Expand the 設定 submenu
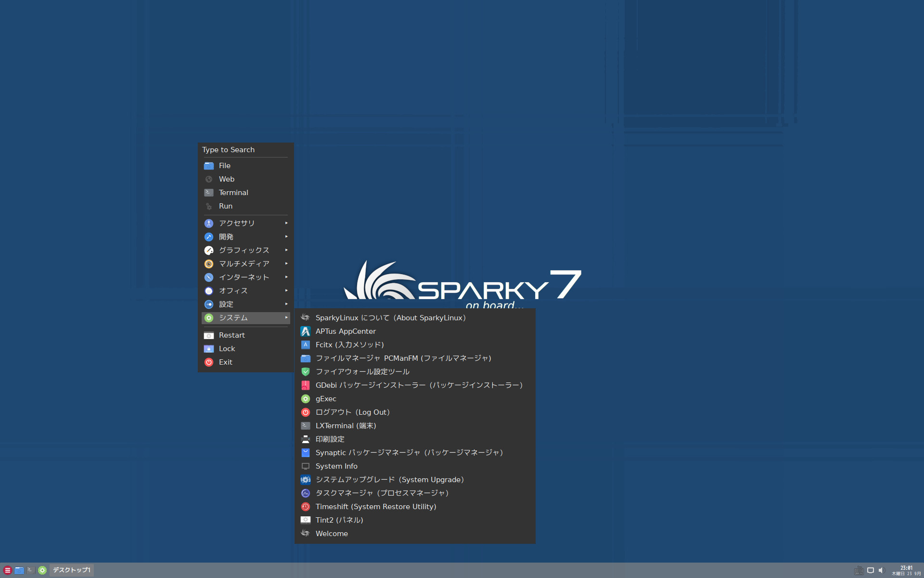Screen dimensions: 924x578 (245, 304)
